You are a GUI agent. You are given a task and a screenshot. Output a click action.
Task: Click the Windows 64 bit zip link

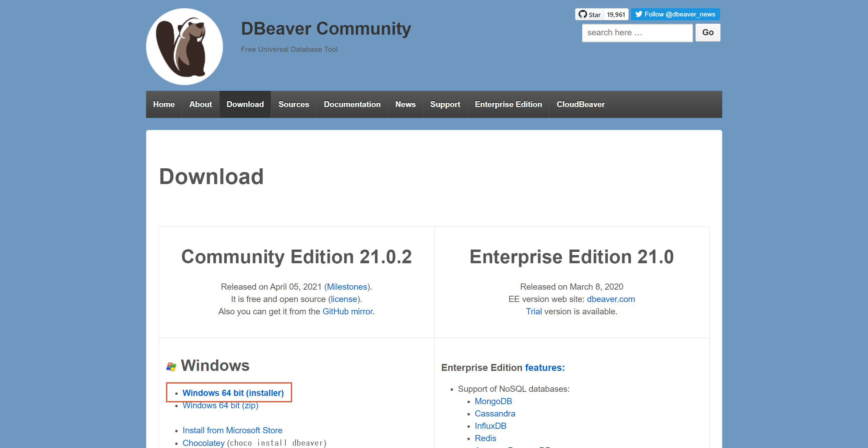[220, 405]
